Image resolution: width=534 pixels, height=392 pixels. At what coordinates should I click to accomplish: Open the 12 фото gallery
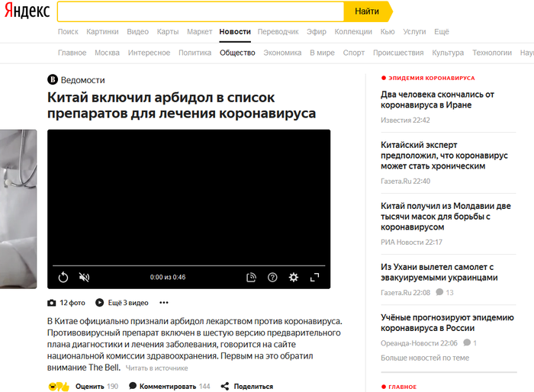pyautogui.click(x=67, y=303)
